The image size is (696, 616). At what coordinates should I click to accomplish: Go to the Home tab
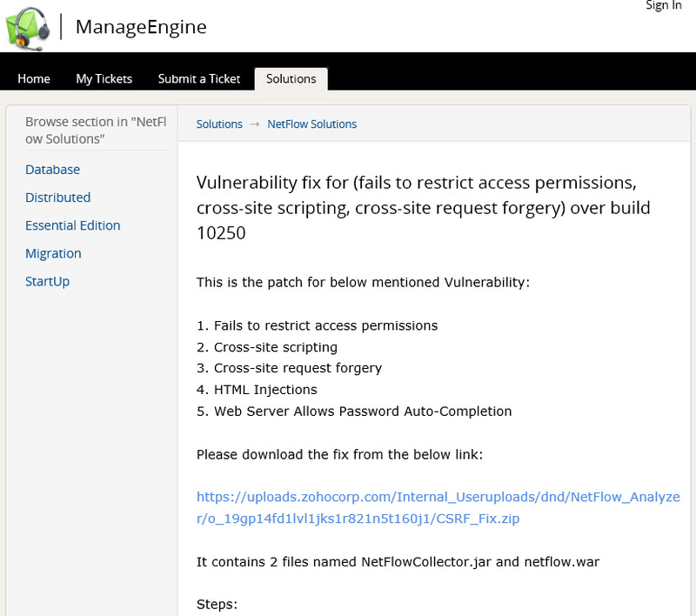34,78
